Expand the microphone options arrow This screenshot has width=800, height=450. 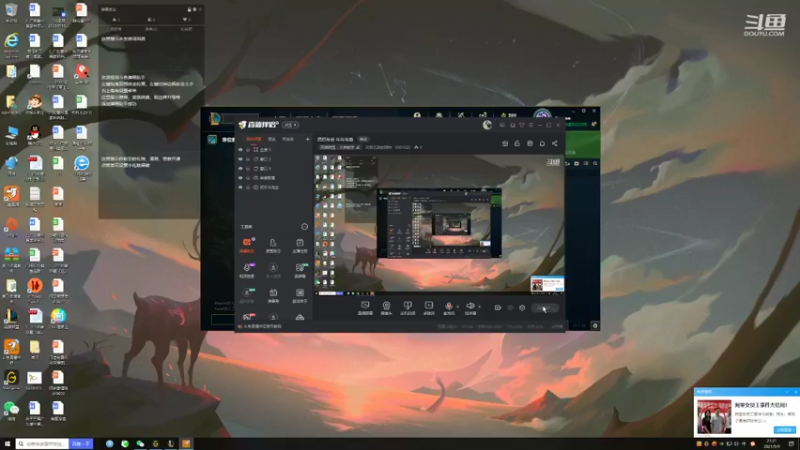[x=457, y=307]
